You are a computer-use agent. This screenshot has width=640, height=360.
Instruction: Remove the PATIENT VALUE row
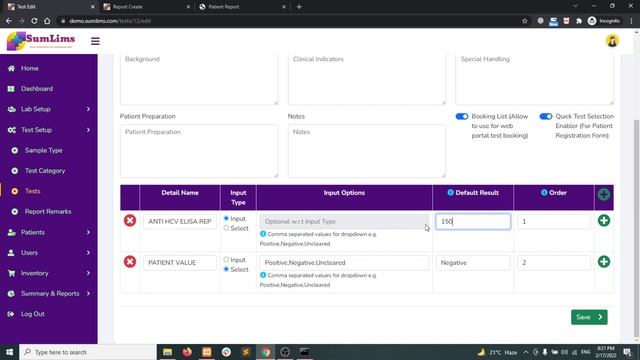tap(130, 262)
